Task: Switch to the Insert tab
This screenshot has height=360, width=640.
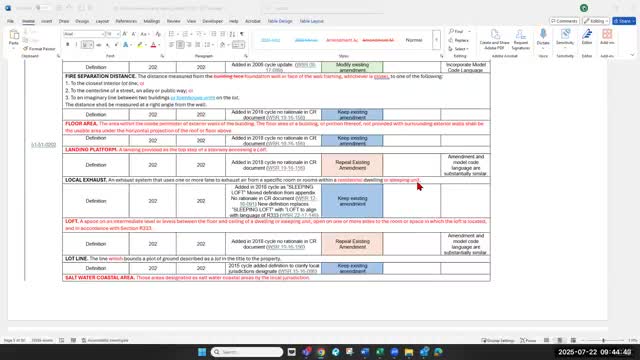Action: point(47,21)
